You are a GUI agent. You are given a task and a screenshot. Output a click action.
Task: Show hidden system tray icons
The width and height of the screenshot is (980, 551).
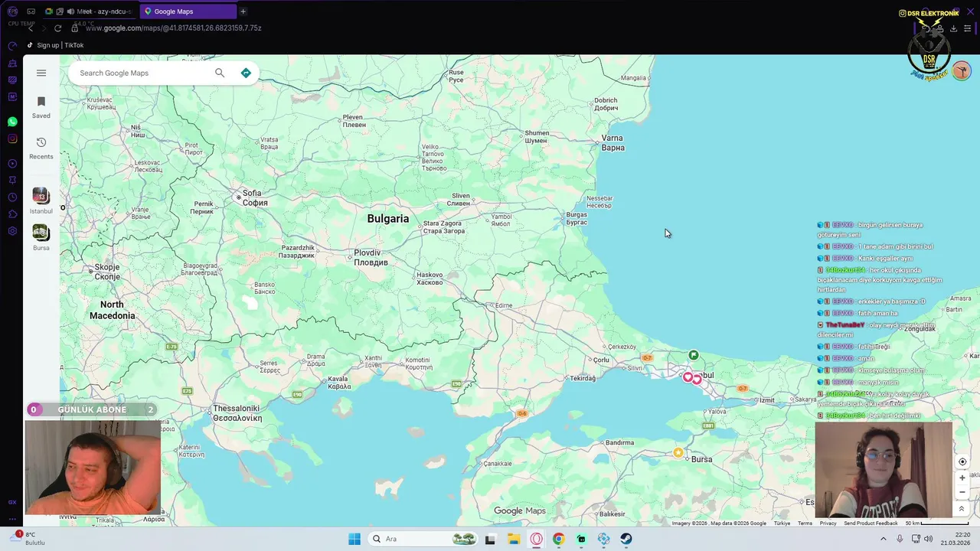pyautogui.click(x=883, y=539)
